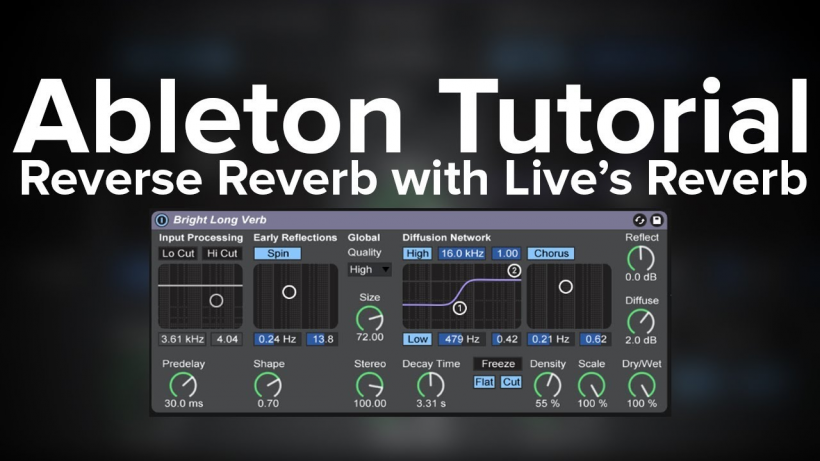This screenshot has width=820, height=461.
Task: Enable the Lo Cut filter
Action: (178, 254)
